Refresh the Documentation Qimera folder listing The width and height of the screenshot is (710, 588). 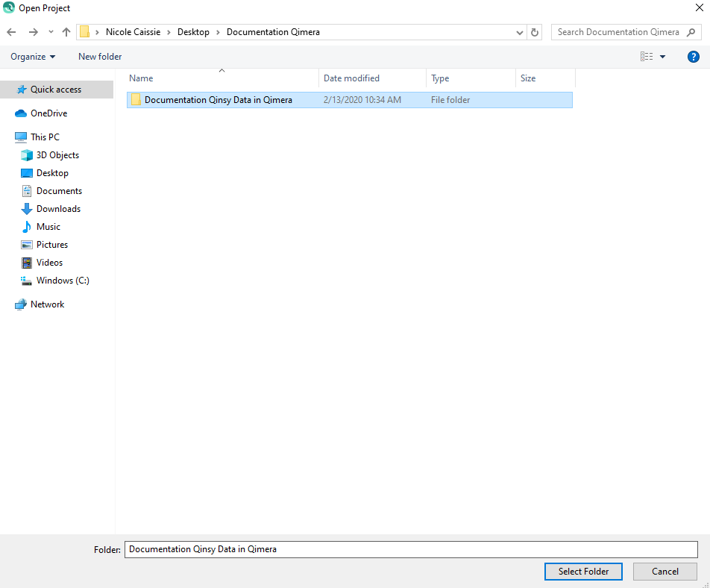(534, 32)
